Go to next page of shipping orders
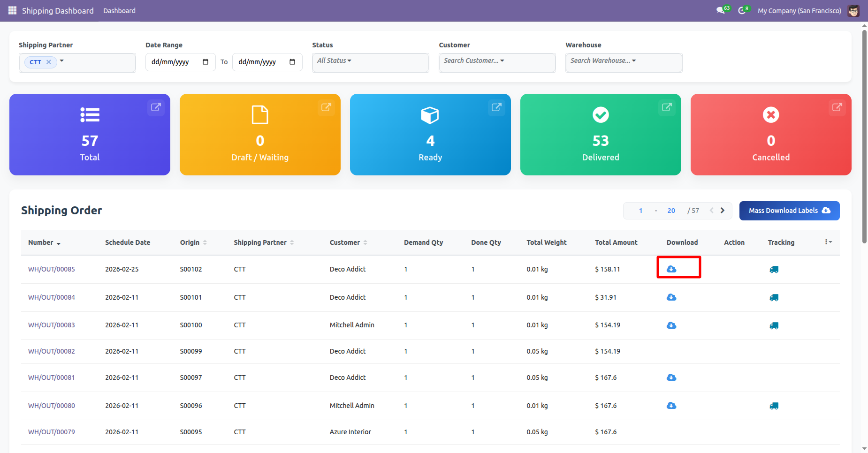This screenshot has height=453, width=868. click(x=723, y=211)
